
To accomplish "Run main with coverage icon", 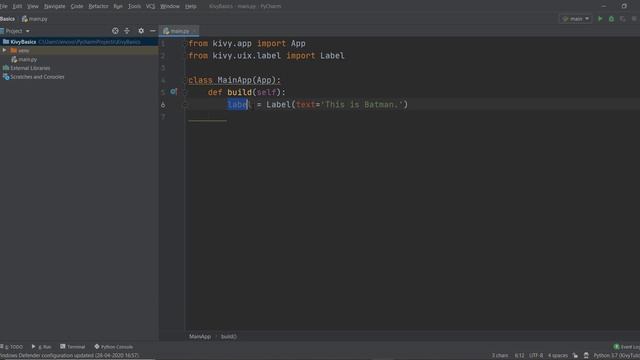I will point(622,19).
